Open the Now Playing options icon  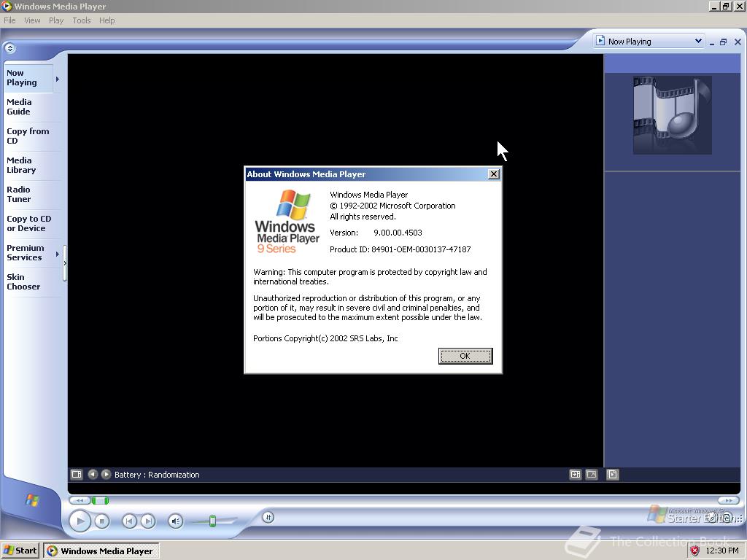point(77,474)
